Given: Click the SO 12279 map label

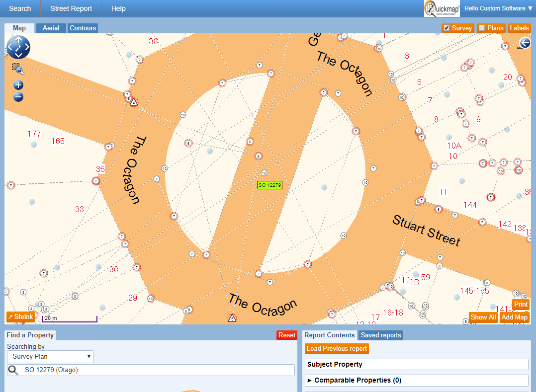Looking at the screenshot, I should coord(269,185).
